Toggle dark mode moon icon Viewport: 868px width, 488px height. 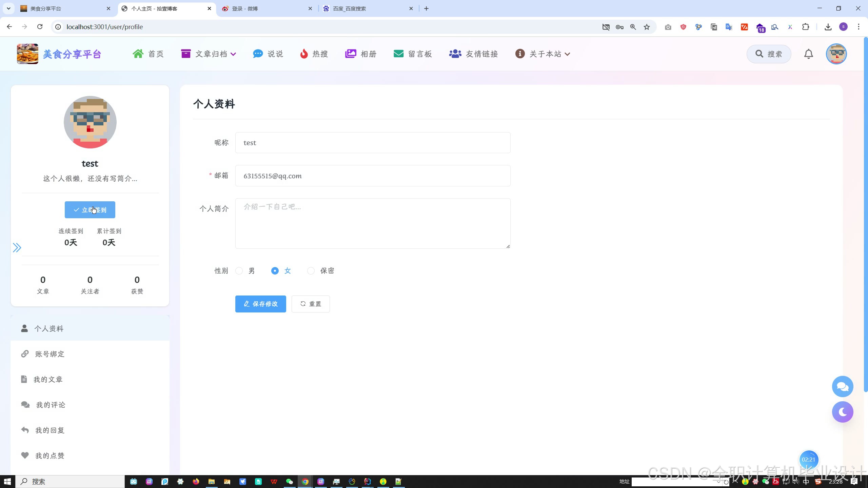click(842, 412)
